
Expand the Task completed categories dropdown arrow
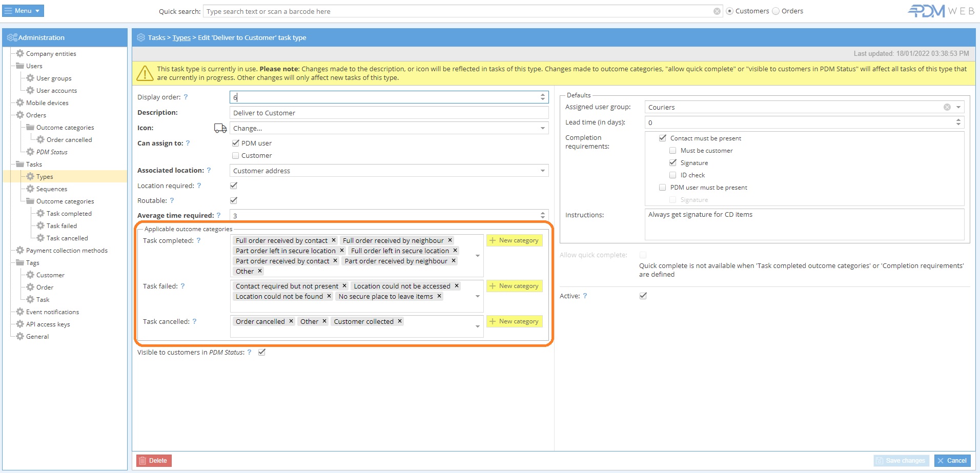pyautogui.click(x=477, y=256)
